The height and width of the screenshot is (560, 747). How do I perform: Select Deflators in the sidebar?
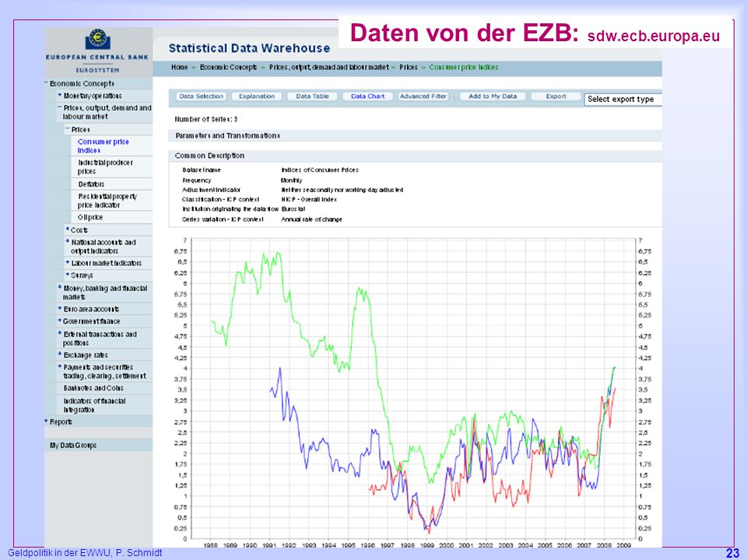[91, 184]
